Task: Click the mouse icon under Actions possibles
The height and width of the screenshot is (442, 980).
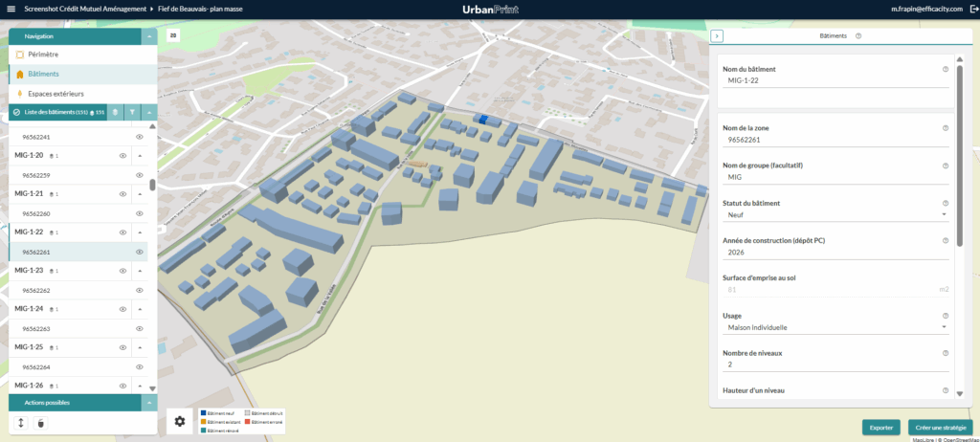Action: click(40, 422)
